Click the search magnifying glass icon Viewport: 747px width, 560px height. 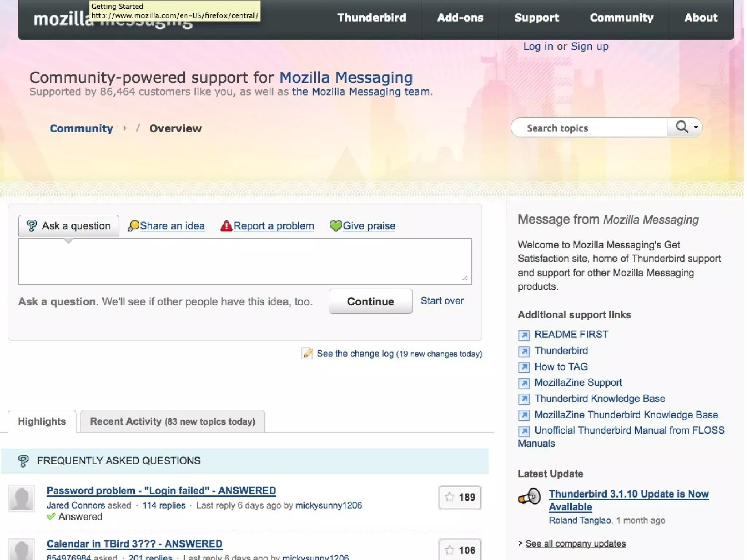[681, 127]
